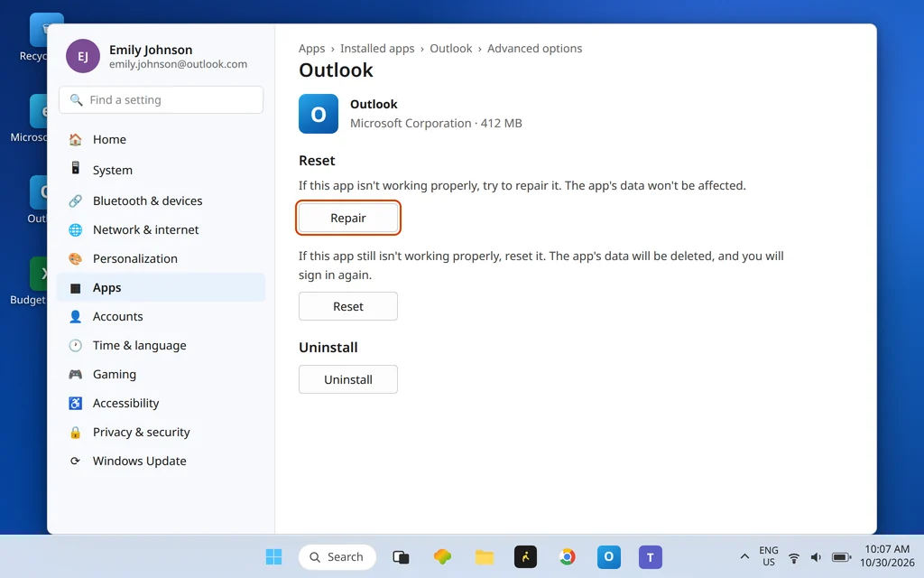The height and width of the screenshot is (578, 924).
Task: Click the magnifier icon in Find a setting
Action: [76, 99]
